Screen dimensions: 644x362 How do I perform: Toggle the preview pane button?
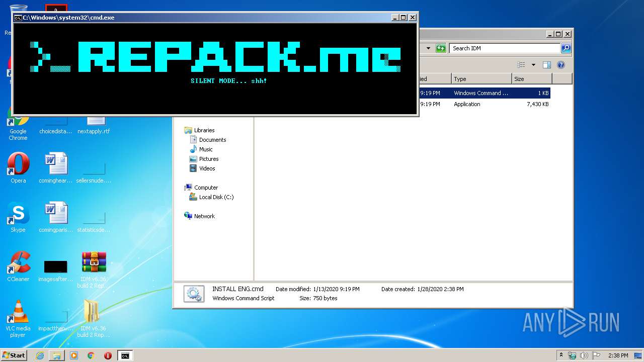pyautogui.click(x=547, y=65)
